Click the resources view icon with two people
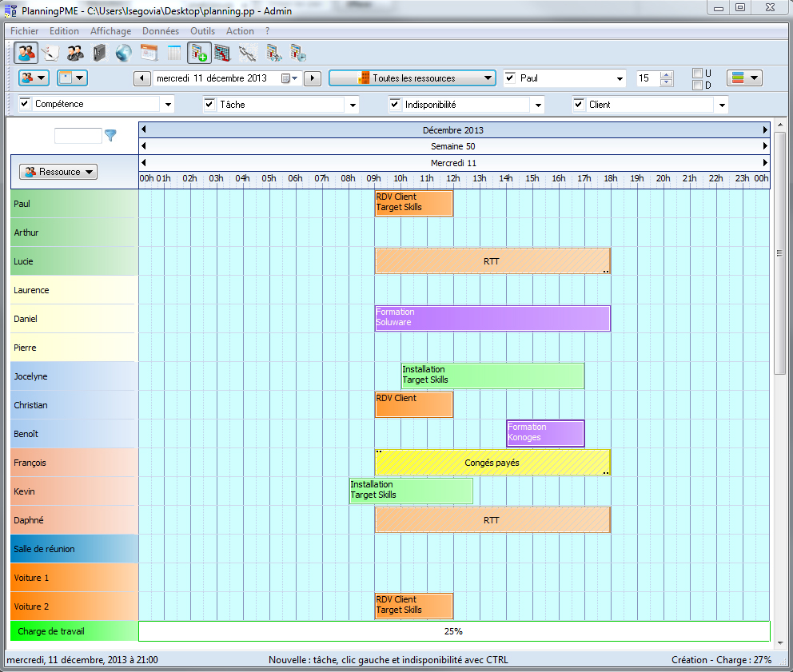The width and height of the screenshot is (793, 672). tap(26, 53)
